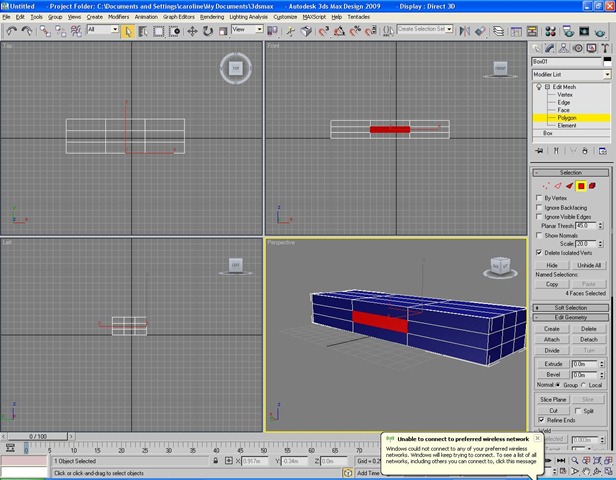The width and height of the screenshot is (616, 480).
Task: Activate the Select and Move tool
Action: 192,31
